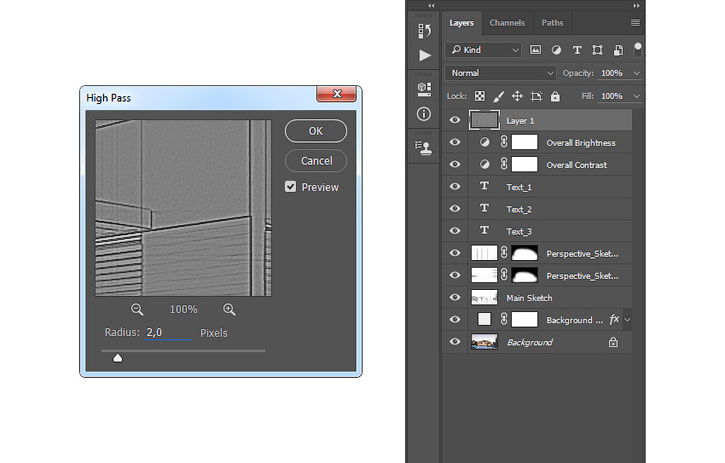Click the Text_1 type layer icon
This screenshot has width=725, height=463.
(484, 186)
